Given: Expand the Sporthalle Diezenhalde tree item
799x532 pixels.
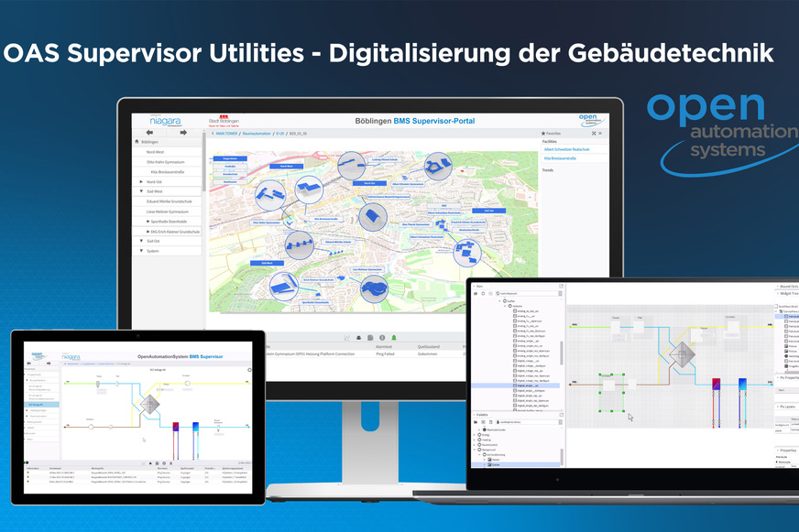Looking at the screenshot, I should click(x=148, y=222).
